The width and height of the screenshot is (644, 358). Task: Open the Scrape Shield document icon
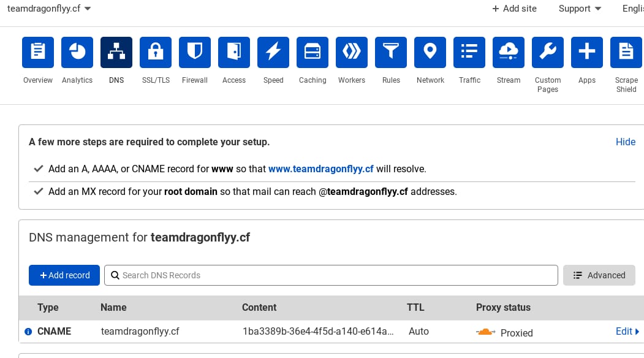626,52
